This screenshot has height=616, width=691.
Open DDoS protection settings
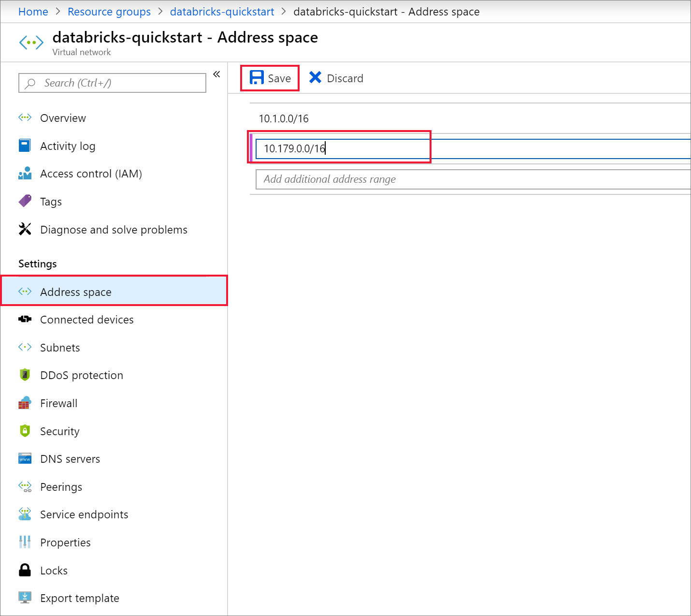pyautogui.click(x=25, y=375)
